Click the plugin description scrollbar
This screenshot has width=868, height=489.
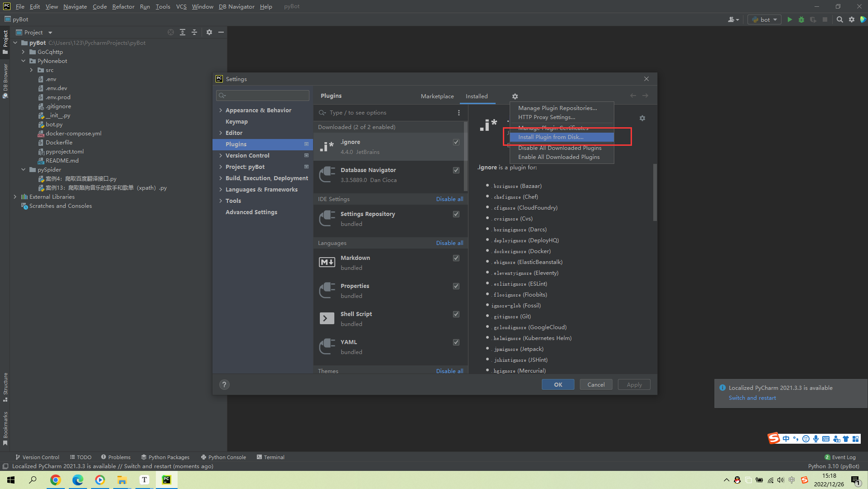click(x=655, y=192)
